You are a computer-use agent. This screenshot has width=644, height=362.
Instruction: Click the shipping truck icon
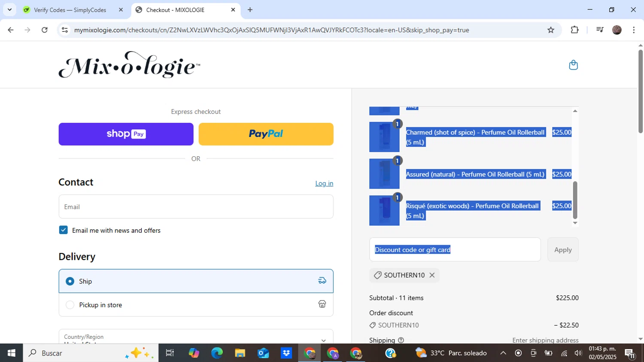point(322,281)
